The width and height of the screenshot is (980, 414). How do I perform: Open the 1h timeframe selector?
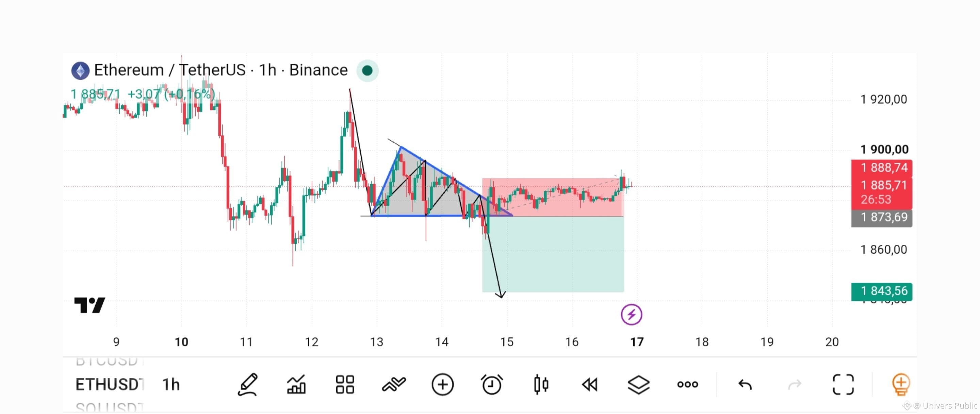click(x=171, y=384)
